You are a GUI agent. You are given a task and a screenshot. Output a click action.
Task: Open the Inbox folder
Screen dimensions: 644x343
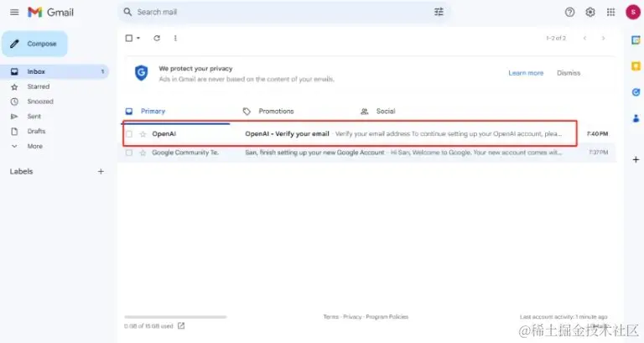55,71
